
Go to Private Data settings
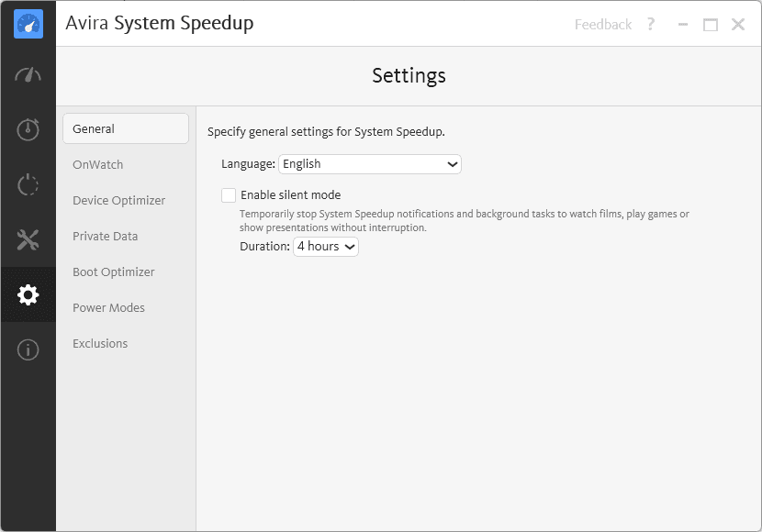[x=106, y=237]
